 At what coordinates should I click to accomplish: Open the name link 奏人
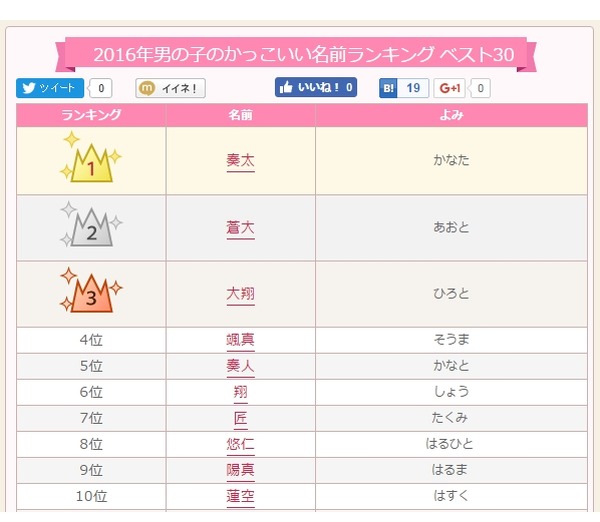tap(241, 365)
